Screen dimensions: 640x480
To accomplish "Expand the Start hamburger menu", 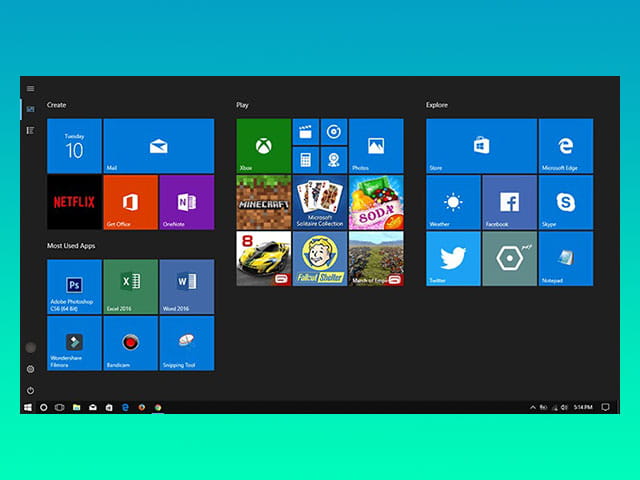I will (x=31, y=89).
